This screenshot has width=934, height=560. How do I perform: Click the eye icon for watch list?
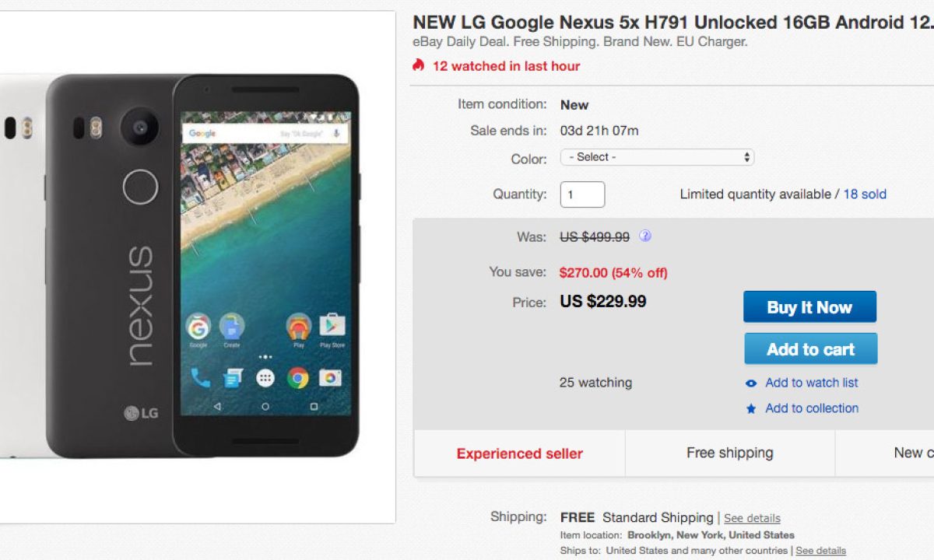click(751, 383)
